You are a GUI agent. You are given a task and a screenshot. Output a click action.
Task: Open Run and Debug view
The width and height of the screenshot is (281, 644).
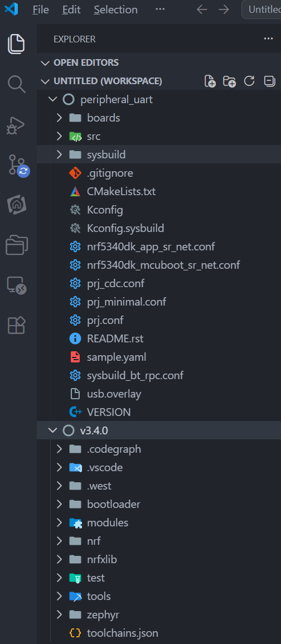coord(17,125)
